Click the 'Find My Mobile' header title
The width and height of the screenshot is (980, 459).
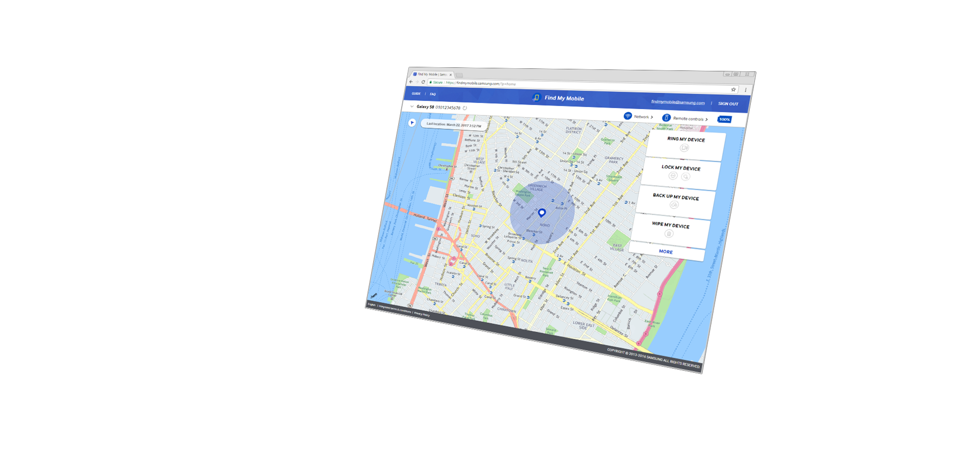564,98
